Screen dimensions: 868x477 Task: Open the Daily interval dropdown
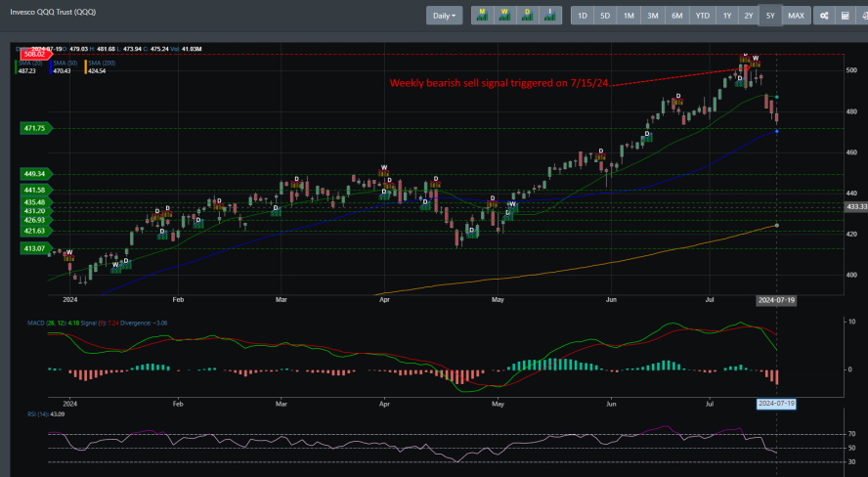coord(444,16)
